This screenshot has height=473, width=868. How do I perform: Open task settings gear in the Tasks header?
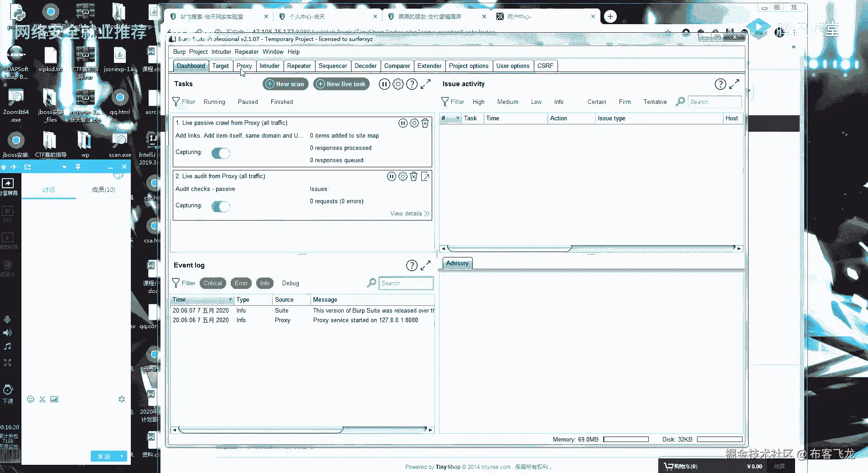tap(398, 84)
